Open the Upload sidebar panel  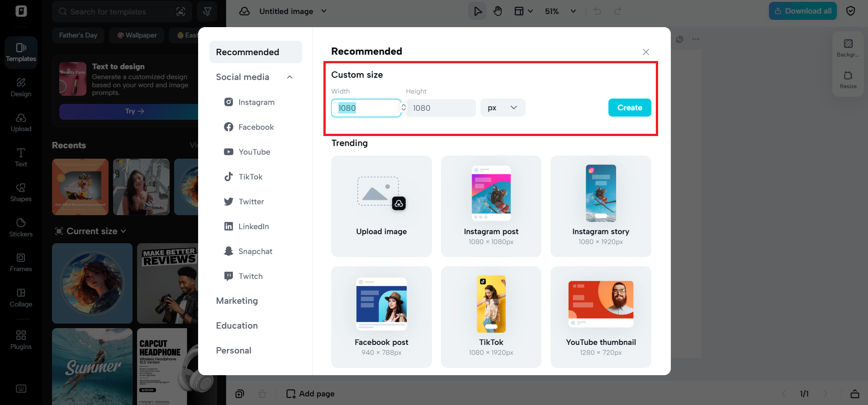[21, 122]
